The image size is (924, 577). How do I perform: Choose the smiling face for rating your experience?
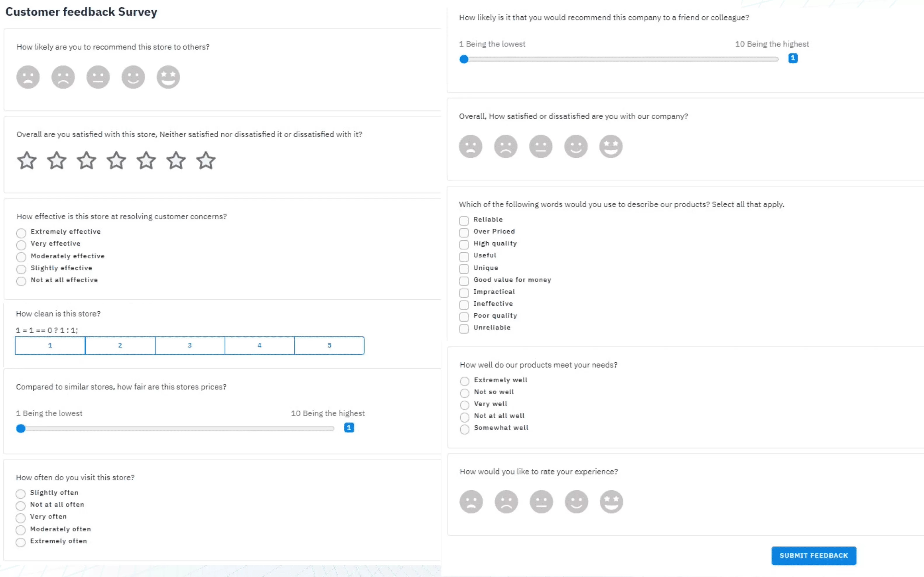pyautogui.click(x=576, y=501)
